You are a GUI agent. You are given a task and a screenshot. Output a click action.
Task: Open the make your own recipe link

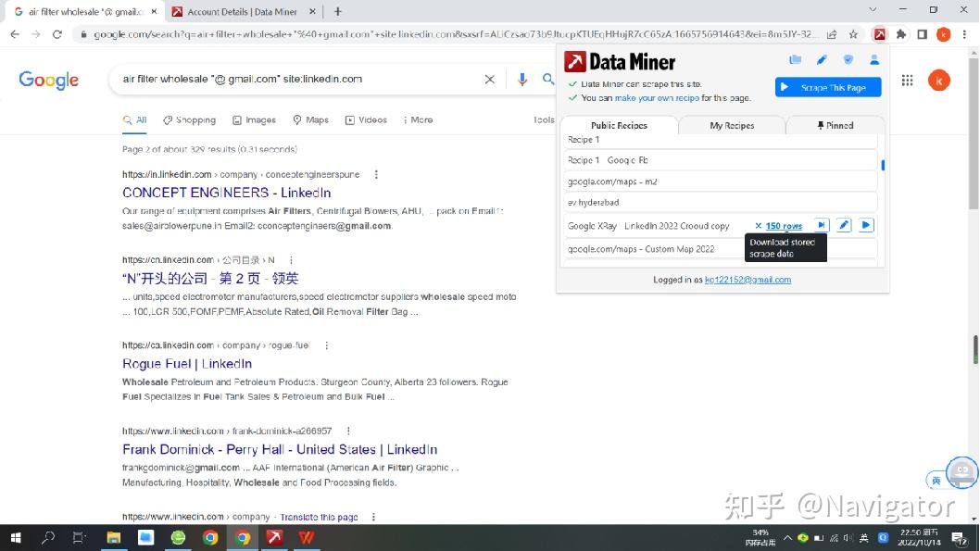click(657, 98)
